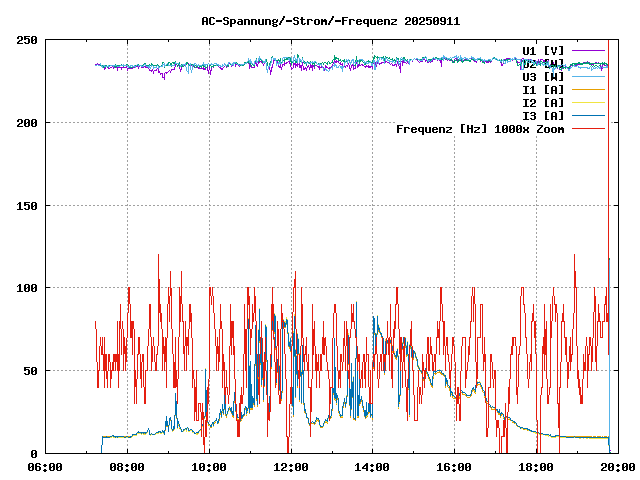Select the 12:00 x-axis tick label
This screenshot has height=480, width=640.
[291, 466]
